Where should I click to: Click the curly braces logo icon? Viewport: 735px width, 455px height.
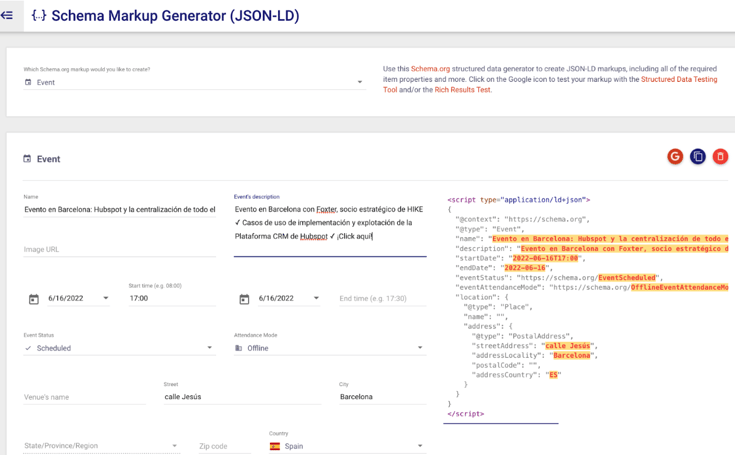[x=39, y=15]
